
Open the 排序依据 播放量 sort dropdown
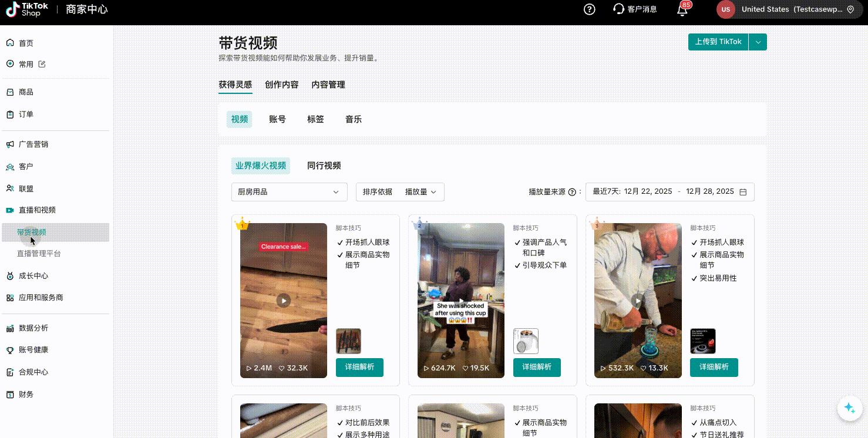(x=400, y=192)
